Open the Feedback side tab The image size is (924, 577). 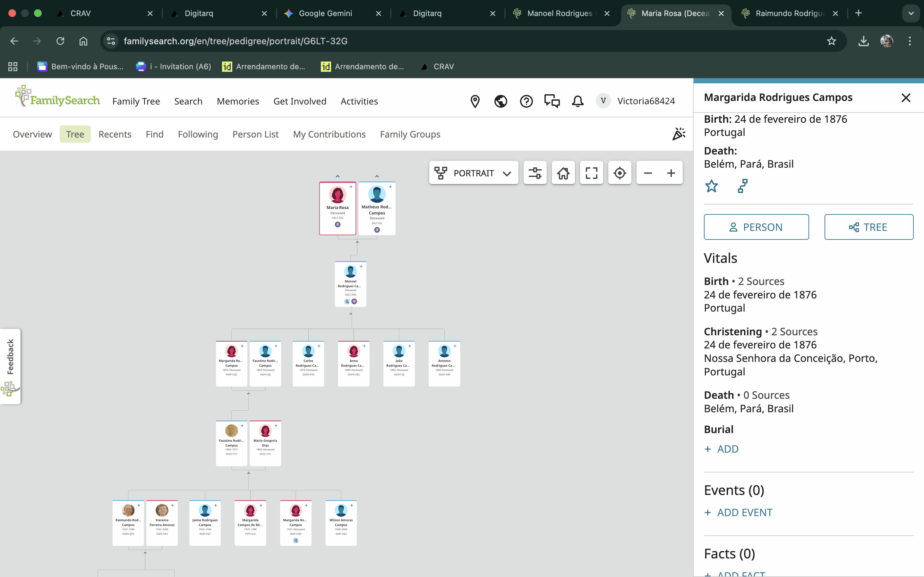coord(10,357)
